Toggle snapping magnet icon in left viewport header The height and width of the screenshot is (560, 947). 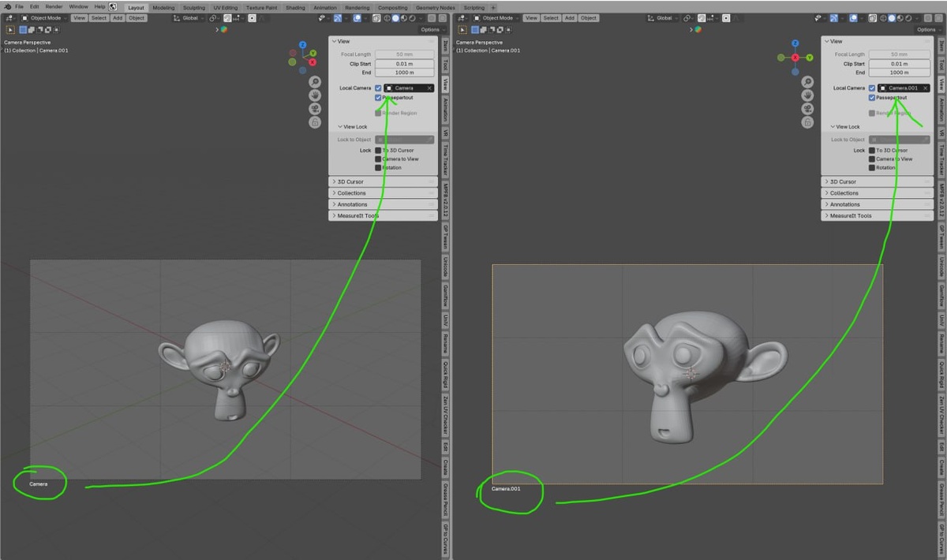[x=227, y=17]
